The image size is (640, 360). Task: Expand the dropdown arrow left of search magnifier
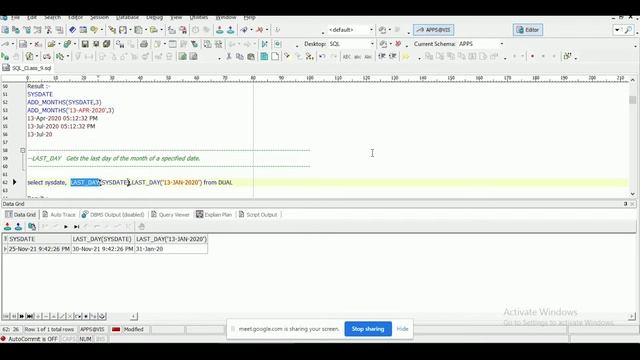click(617, 30)
